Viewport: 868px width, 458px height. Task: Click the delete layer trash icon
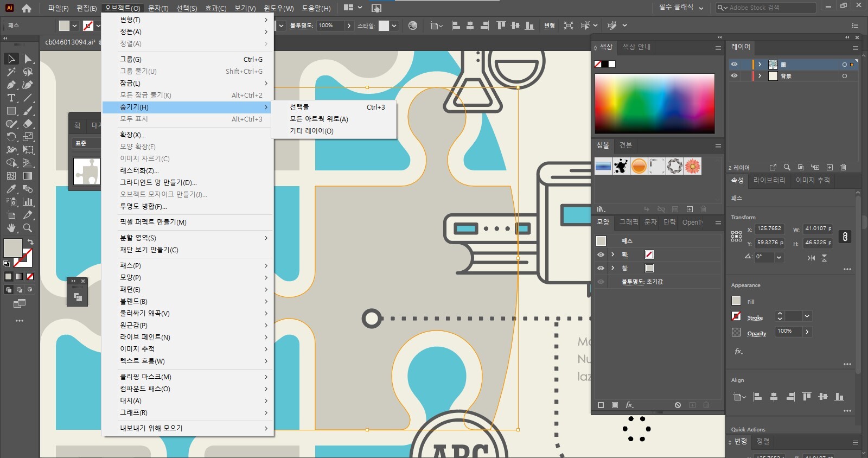pyautogui.click(x=843, y=167)
